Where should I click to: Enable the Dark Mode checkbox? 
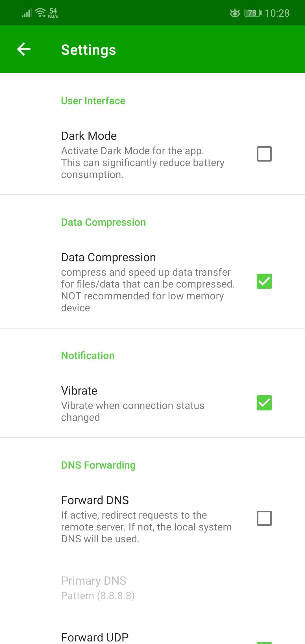click(264, 154)
